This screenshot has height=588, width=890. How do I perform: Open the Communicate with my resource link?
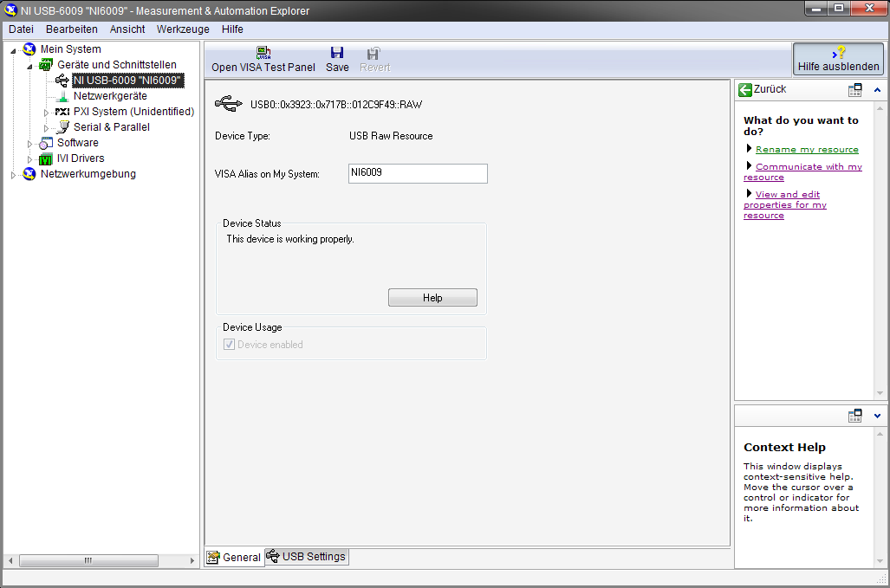(803, 171)
